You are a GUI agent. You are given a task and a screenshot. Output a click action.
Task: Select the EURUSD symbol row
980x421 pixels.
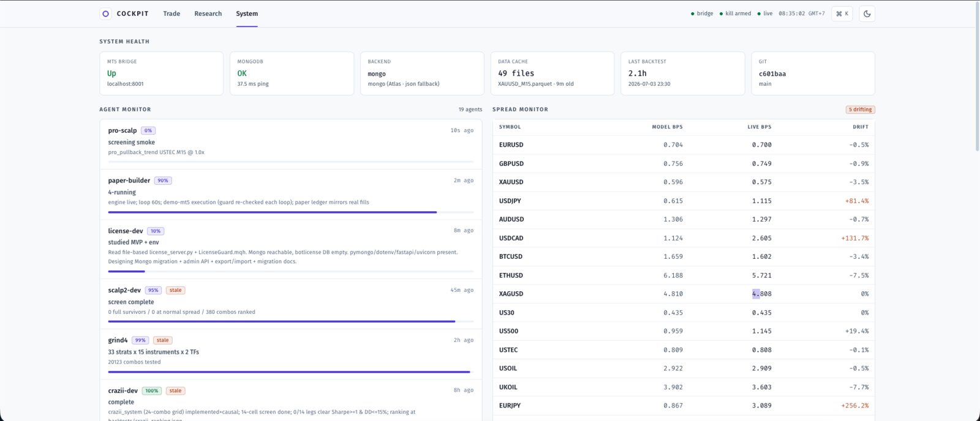(684, 145)
